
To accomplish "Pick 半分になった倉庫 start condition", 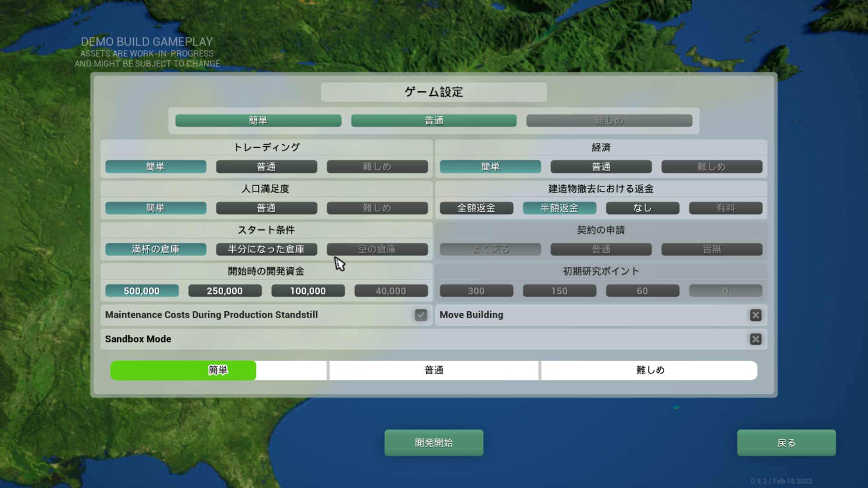I will click(x=266, y=249).
